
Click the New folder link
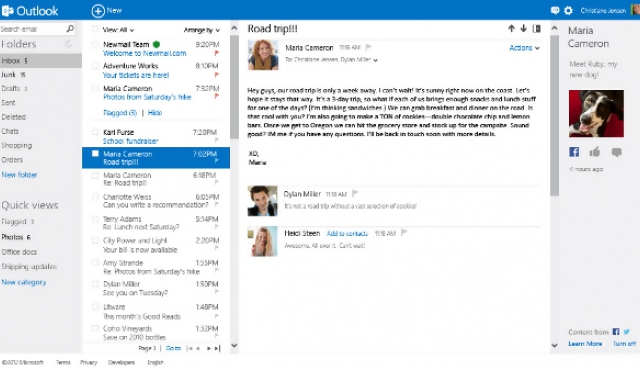tap(19, 175)
